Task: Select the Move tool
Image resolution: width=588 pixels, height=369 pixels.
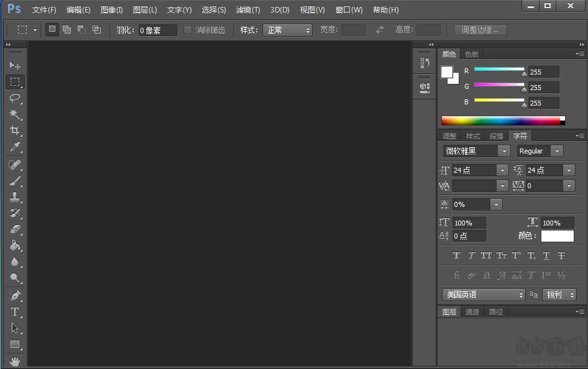Action: [x=14, y=65]
